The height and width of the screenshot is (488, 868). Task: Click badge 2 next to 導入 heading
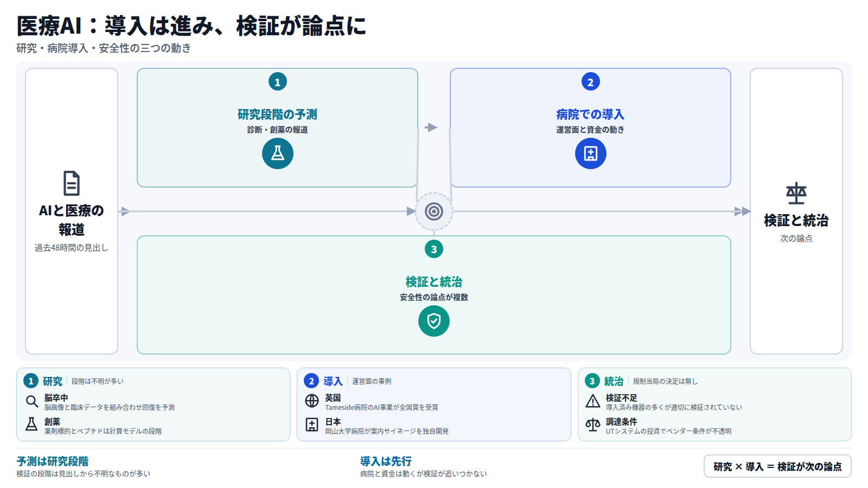311,381
